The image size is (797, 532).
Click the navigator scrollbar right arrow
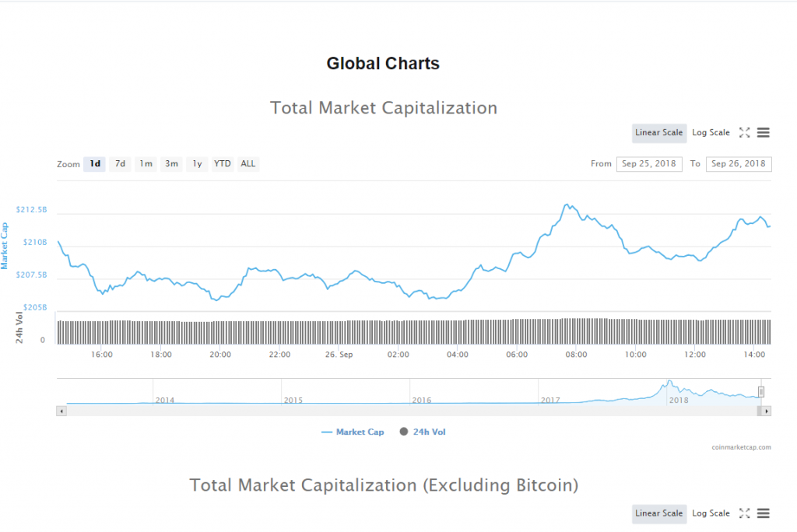tap(767, 411)
